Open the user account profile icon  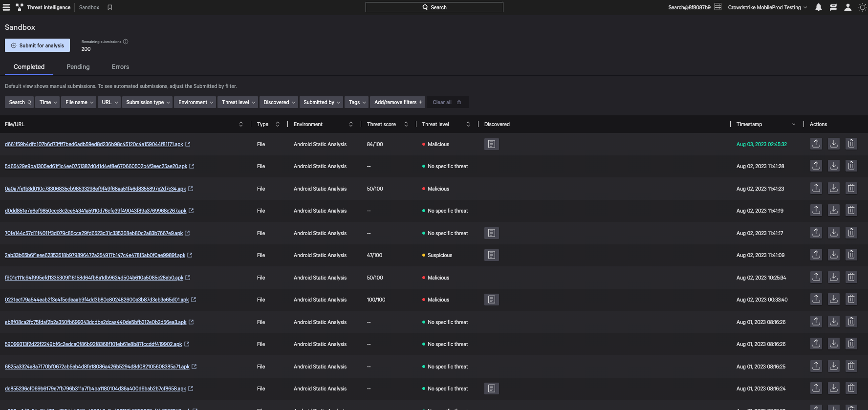pos(848,7)
